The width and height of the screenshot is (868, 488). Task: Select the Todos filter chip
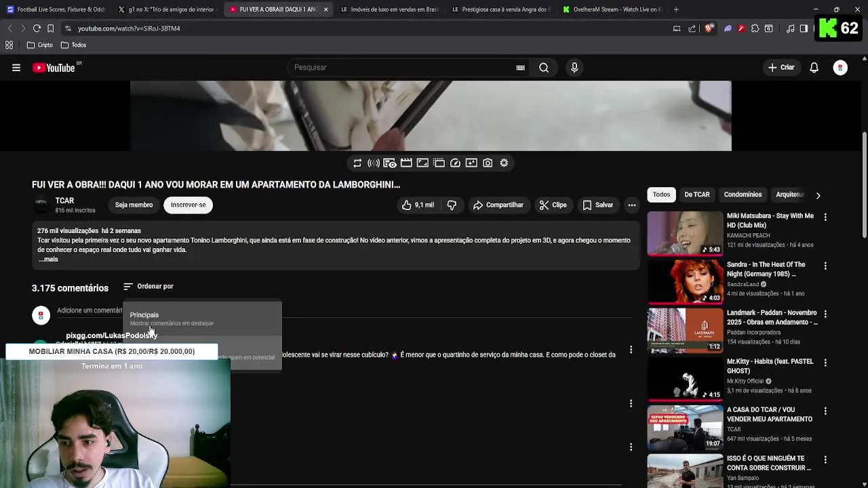(661, 195)
